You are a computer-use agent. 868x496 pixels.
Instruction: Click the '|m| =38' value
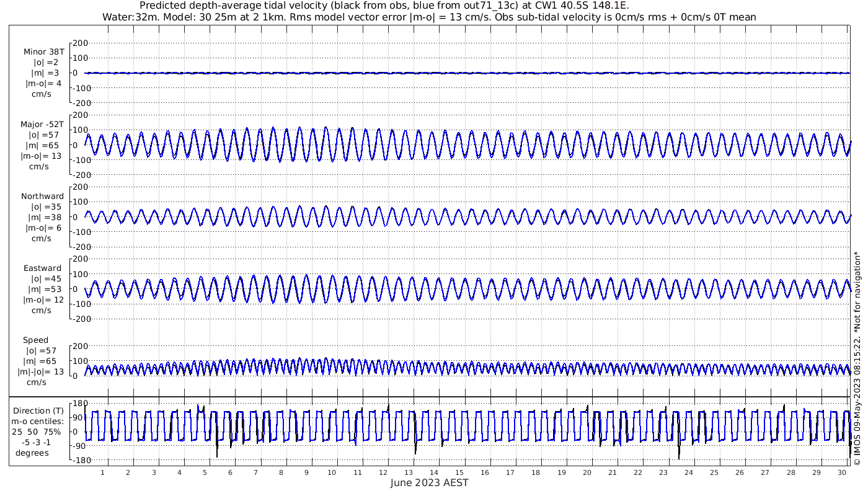43,217
